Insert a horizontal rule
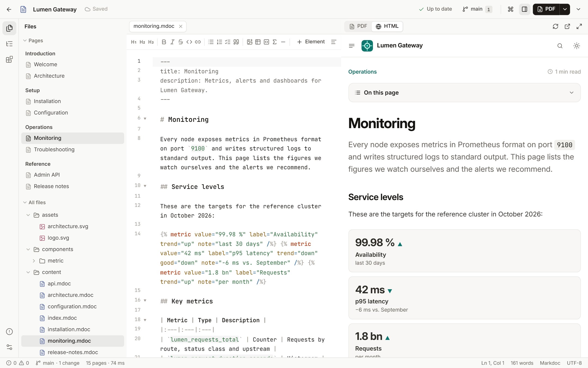 point(283,42)
